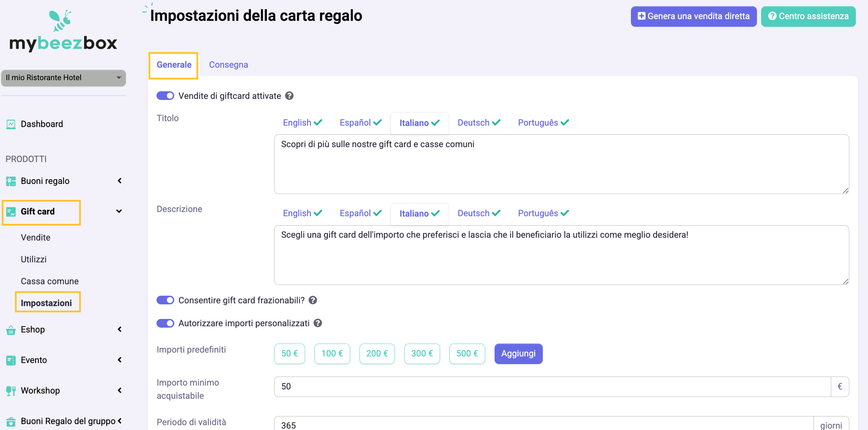The image size is (868, 430).
Task: Click help icon next to Vendite di giftcard attivate
Action: (289, 96)
